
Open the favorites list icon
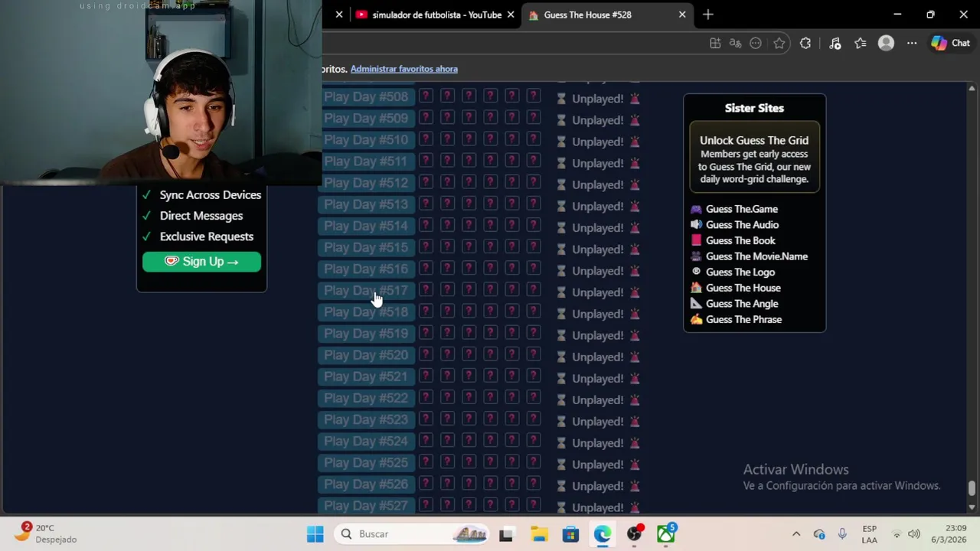click(861, 44)
